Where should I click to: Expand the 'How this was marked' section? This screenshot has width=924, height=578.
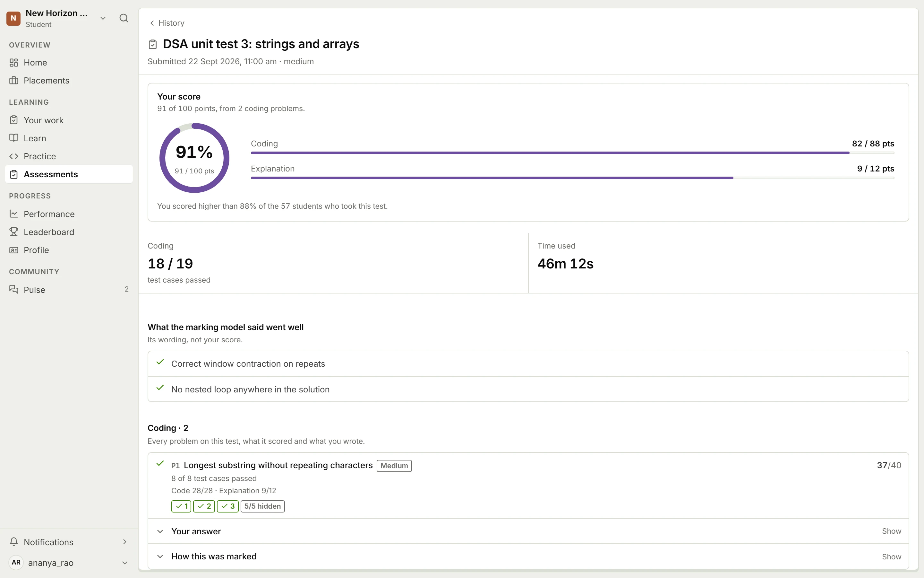click(x=528, y=556)
